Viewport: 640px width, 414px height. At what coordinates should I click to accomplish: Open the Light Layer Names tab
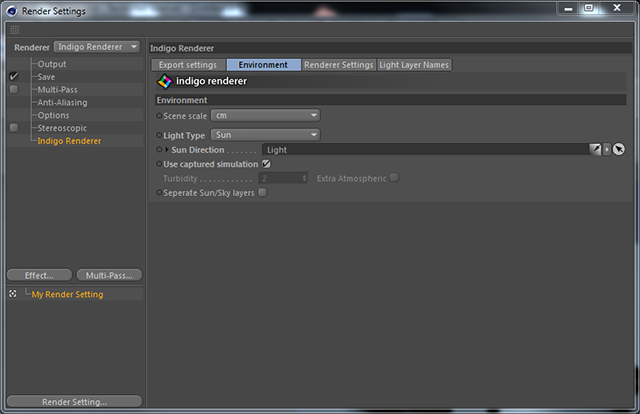coord(414,65)
